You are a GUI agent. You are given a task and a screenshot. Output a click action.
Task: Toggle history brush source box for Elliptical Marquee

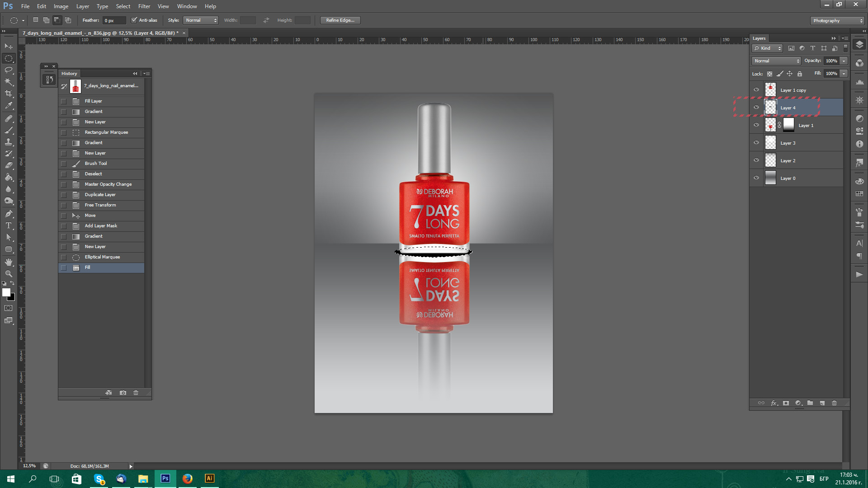point(64,257)
